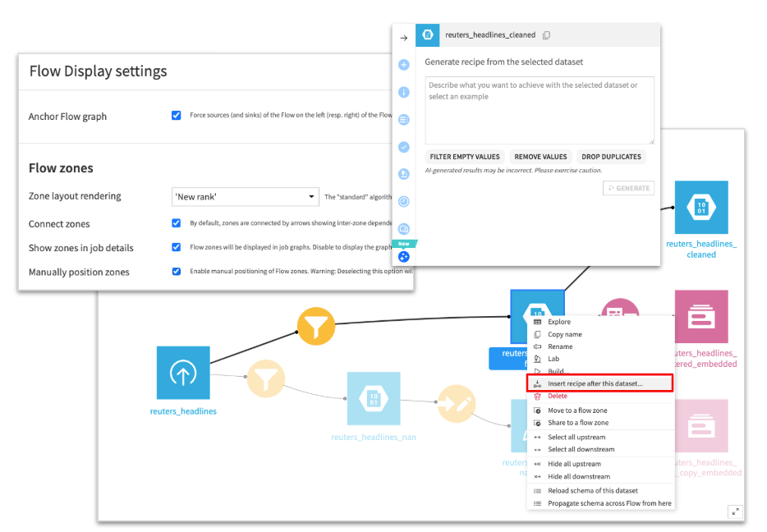767x532 pixels.
Task: Open the info details sidebar icon
Action: coord(403,92)
